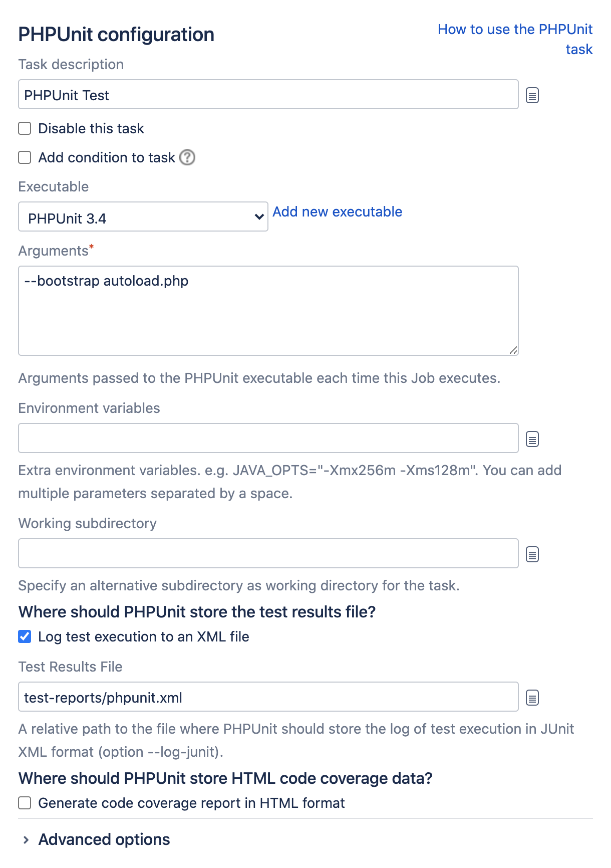Click the Task description text field
Screen dimensions: 611x868
click(268, 95)
